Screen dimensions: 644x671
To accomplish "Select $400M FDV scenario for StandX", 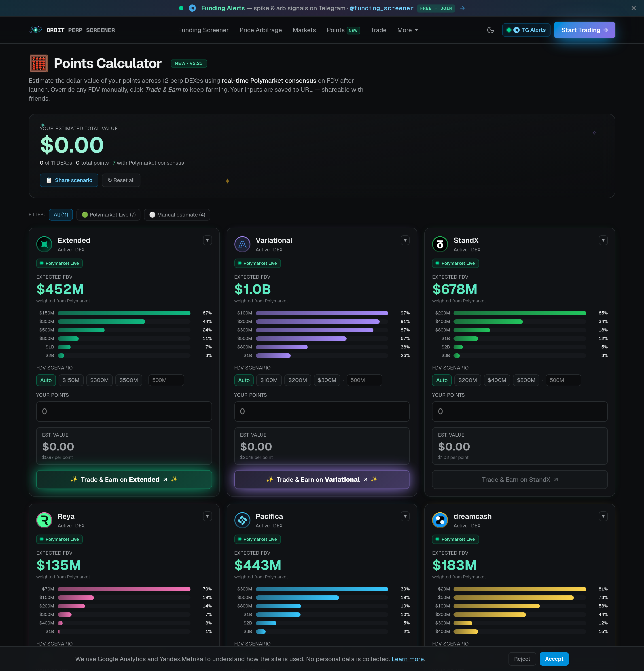I will pos(497,380).
